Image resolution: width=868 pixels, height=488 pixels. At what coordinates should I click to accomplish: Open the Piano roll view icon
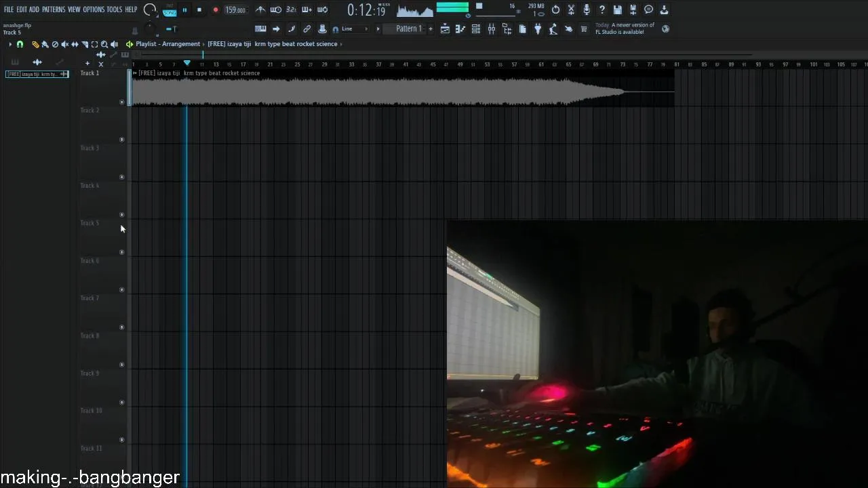click(460, 29)
